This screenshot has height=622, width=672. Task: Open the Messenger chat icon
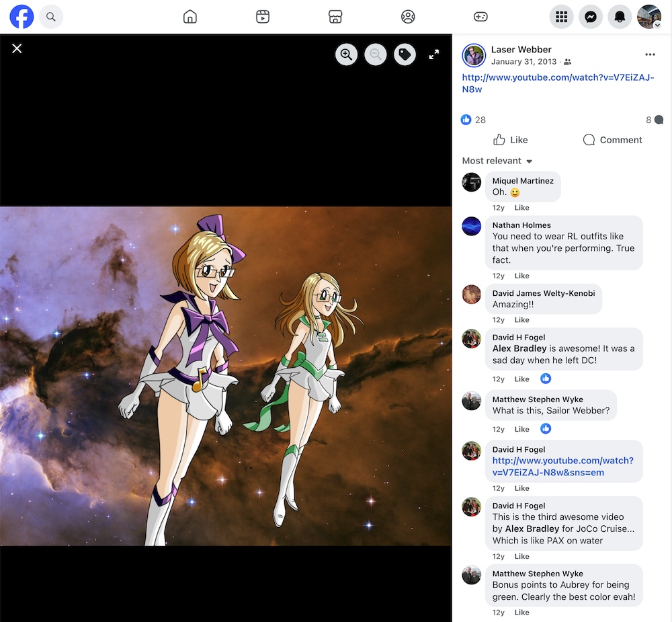tap(591, 17)
